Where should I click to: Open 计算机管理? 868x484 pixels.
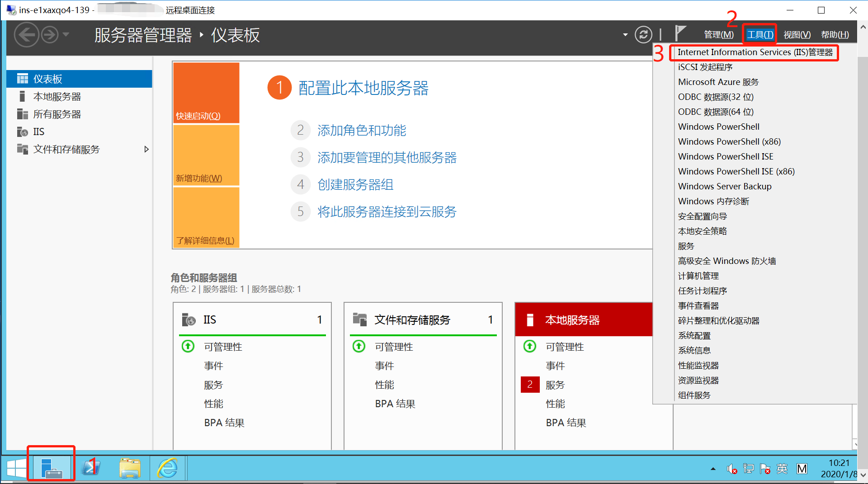[698, 276]
